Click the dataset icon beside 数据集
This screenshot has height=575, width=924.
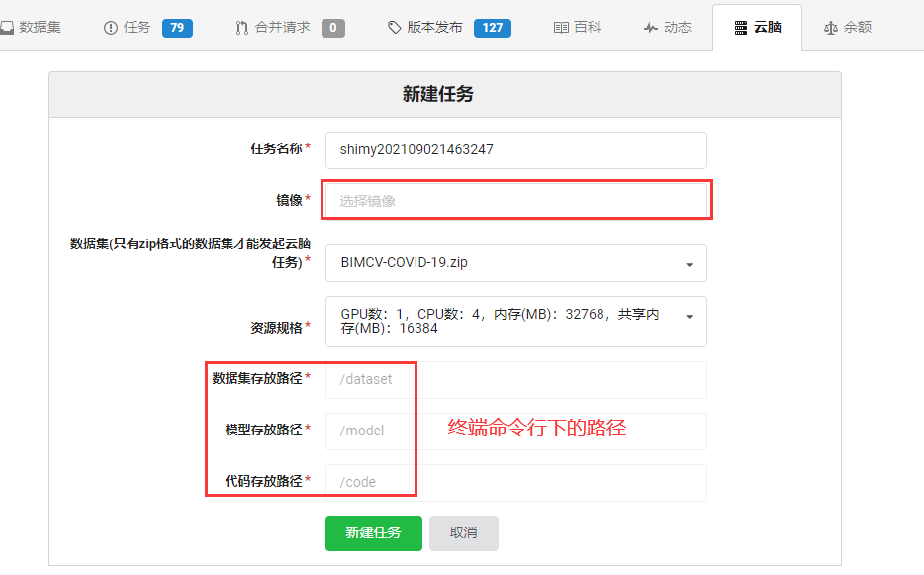point(7,27)
